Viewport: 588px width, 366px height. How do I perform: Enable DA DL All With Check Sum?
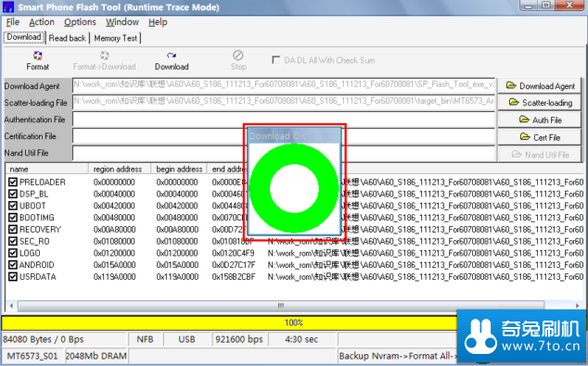(276, 60)
